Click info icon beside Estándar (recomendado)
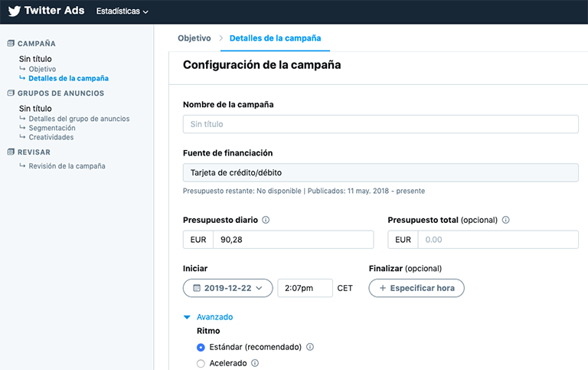 pyautogui.click(x=310, y=347)
